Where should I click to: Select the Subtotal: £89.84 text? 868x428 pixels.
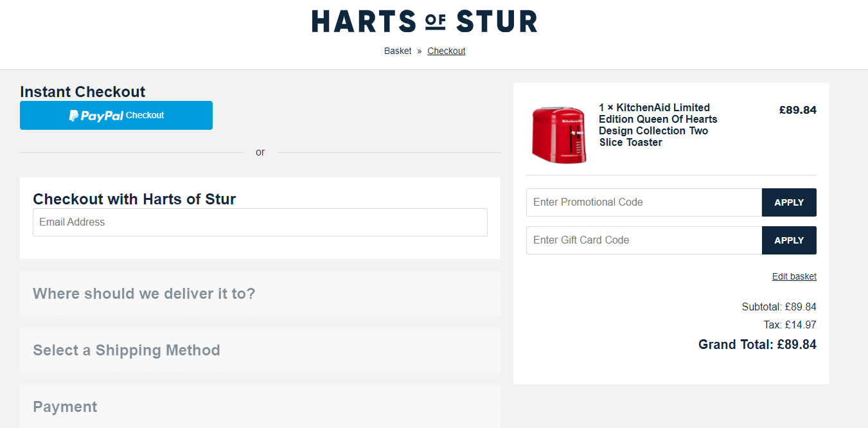coord(779,307)
